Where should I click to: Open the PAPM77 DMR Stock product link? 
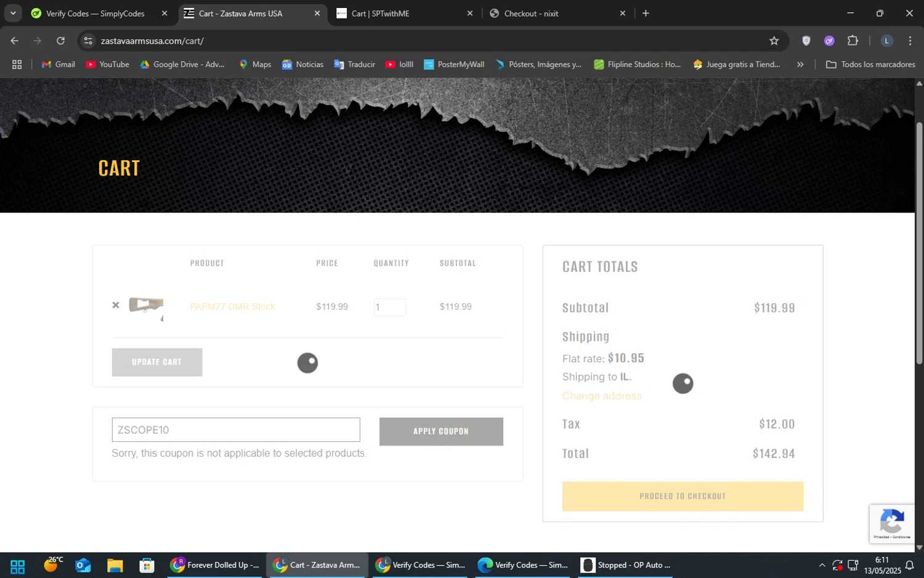(232, 306)
